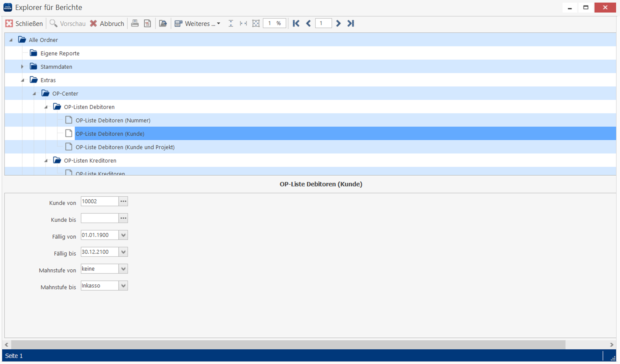
Task: Collapse the OP-Listen Debitoren folder
Action: click(x=46, y=107)
